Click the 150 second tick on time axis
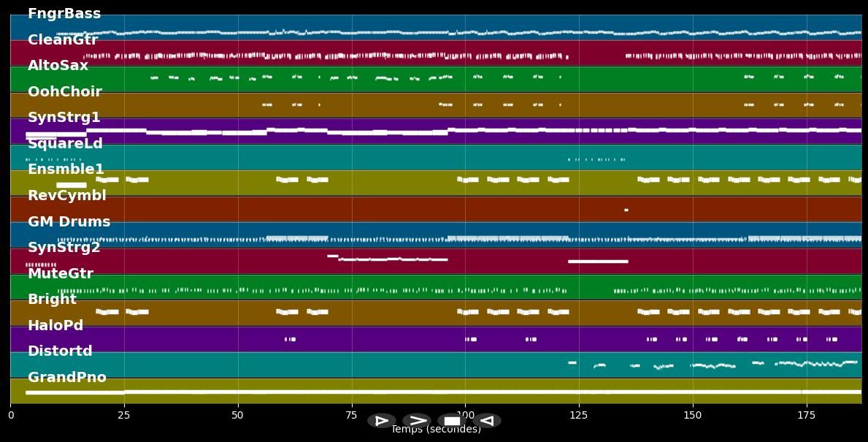The height and width of the screenshot is (442, 868). (x=692, y=415)
